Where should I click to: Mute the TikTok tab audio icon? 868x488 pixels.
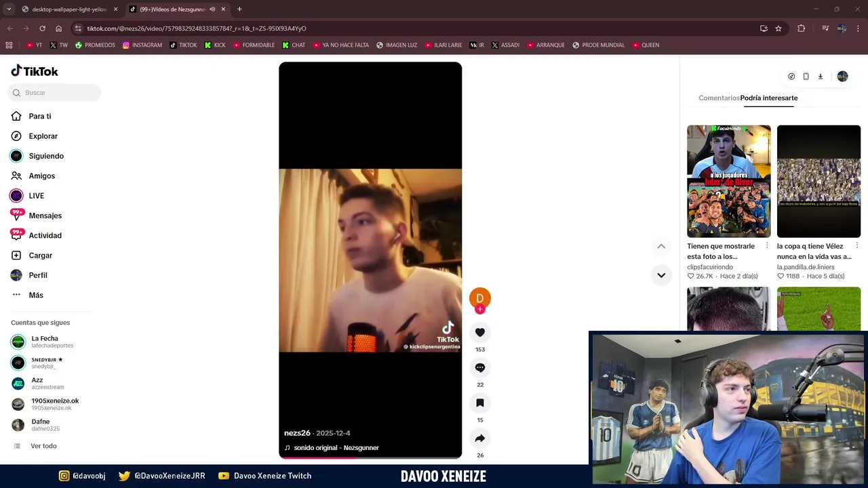(x=212, y=9)
